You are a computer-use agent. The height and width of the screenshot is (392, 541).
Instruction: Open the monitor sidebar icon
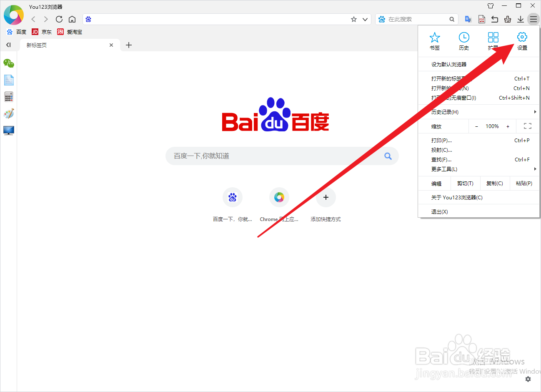pos(9,131)
